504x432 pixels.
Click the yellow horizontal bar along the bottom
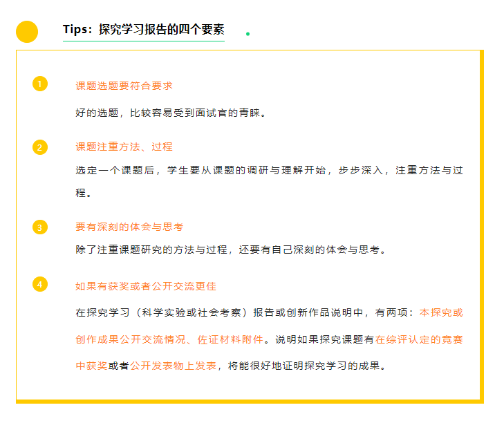tap(249, 400)
